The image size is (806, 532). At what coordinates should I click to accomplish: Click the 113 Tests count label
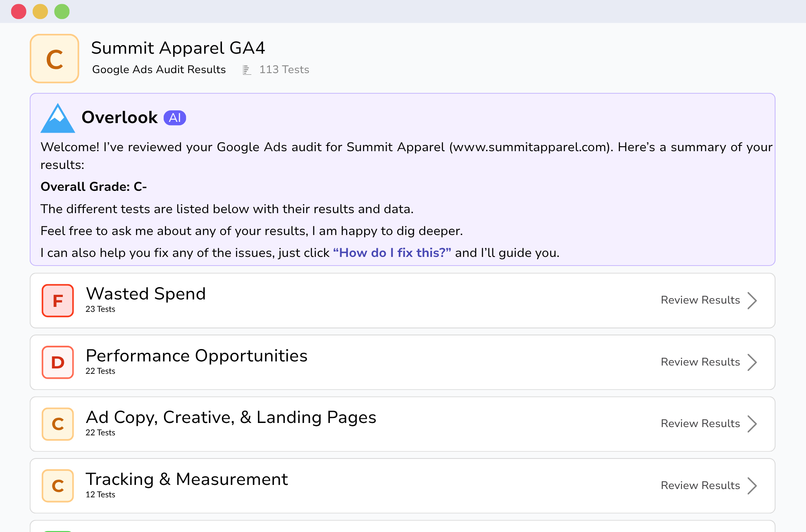coord(284,70)
